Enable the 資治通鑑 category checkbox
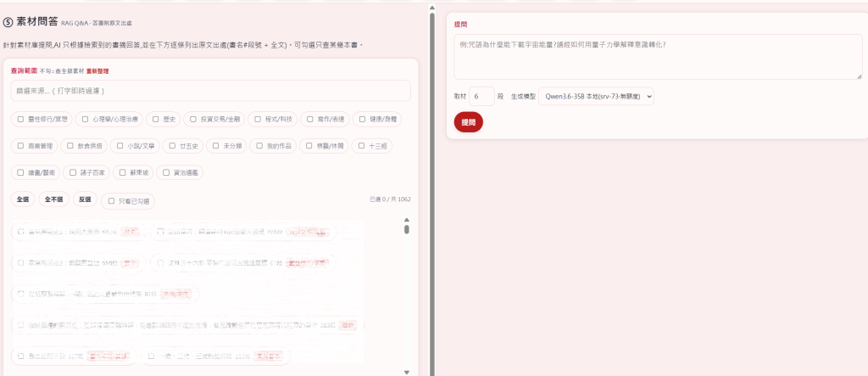868x376 pixels. [166, 172]
